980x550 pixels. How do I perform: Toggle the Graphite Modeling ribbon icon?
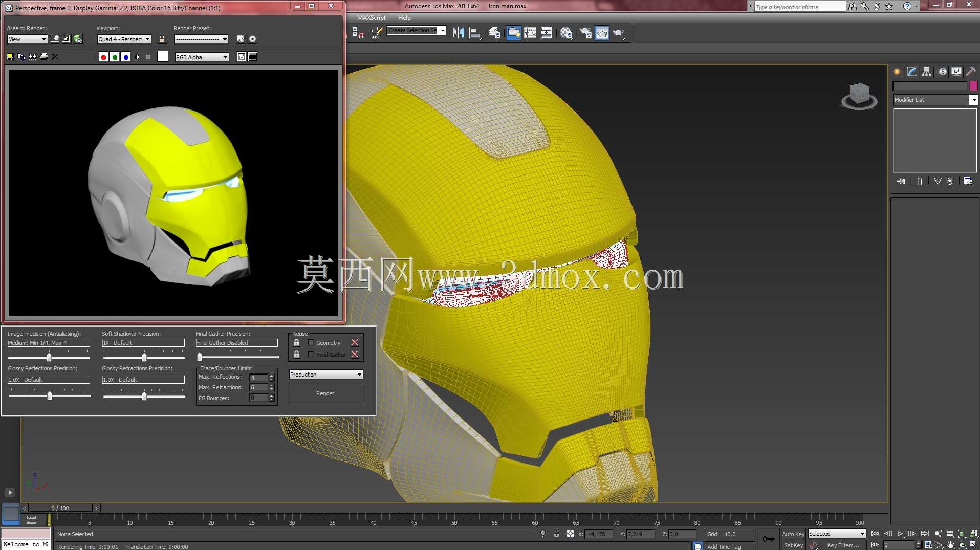[x=513, y=33]
